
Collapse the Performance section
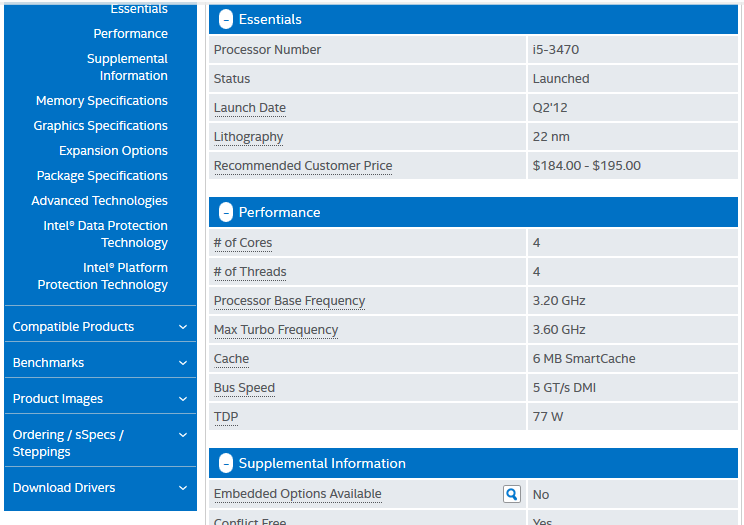click(x=226, y=212)
